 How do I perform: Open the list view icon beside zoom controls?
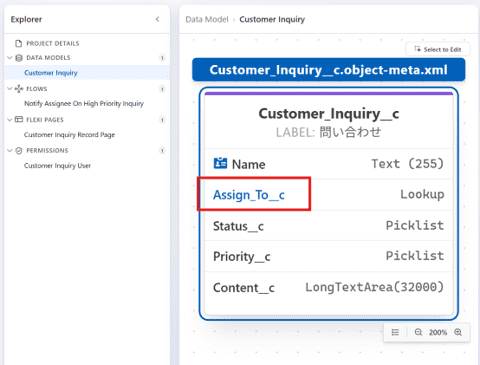(x=395, y=332)
